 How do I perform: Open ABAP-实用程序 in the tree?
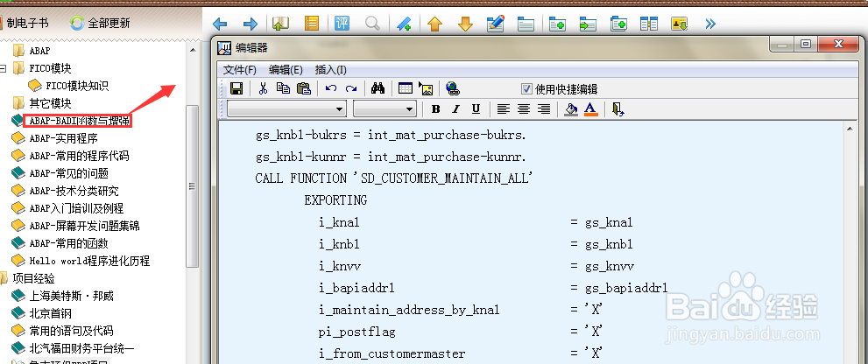pyautogui.click(x=63, y=138)
